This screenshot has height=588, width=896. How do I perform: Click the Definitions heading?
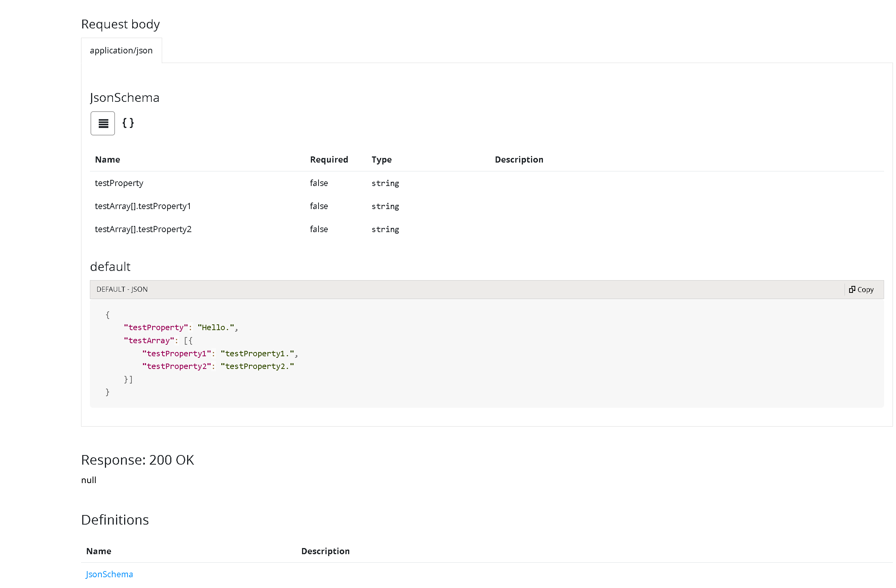[x=115, y=520]
